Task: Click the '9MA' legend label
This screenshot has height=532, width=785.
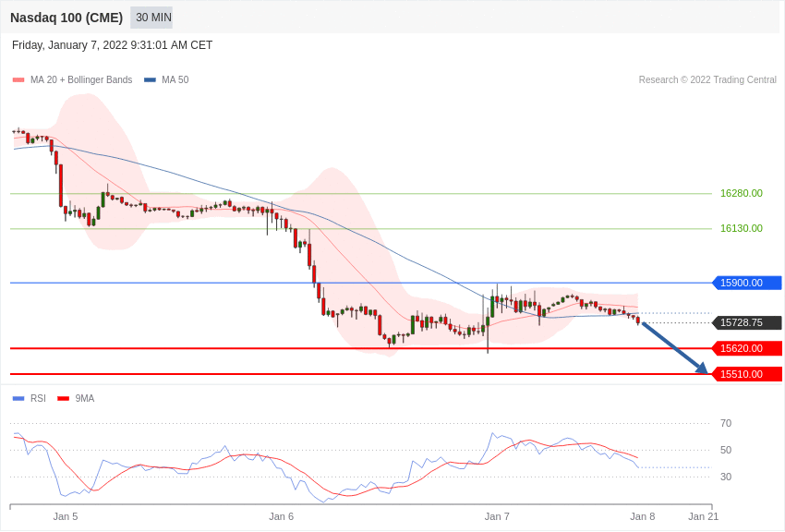Action: (85, 398)
